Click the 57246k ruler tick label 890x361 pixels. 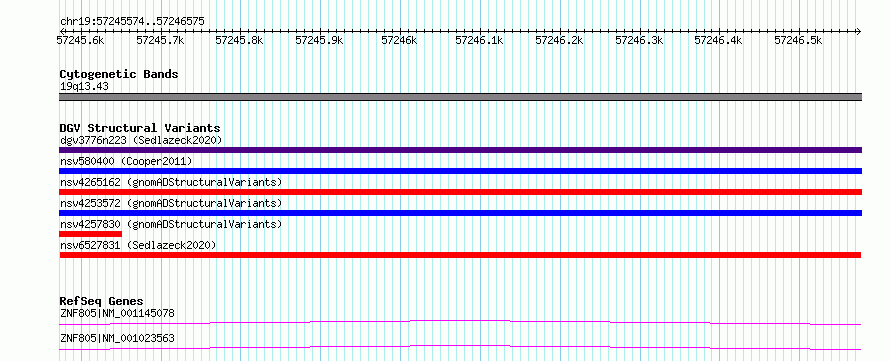pos(400,40)
